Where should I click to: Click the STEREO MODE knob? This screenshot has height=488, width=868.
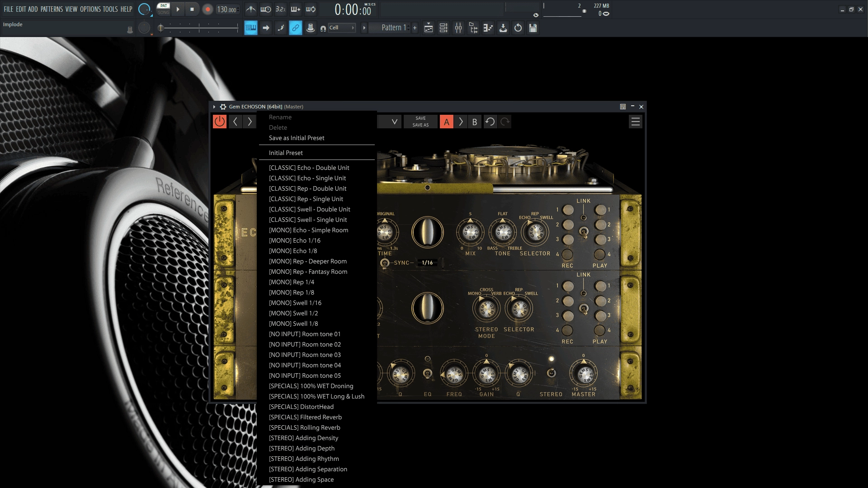pyautogui.click(x=486, y=309)
